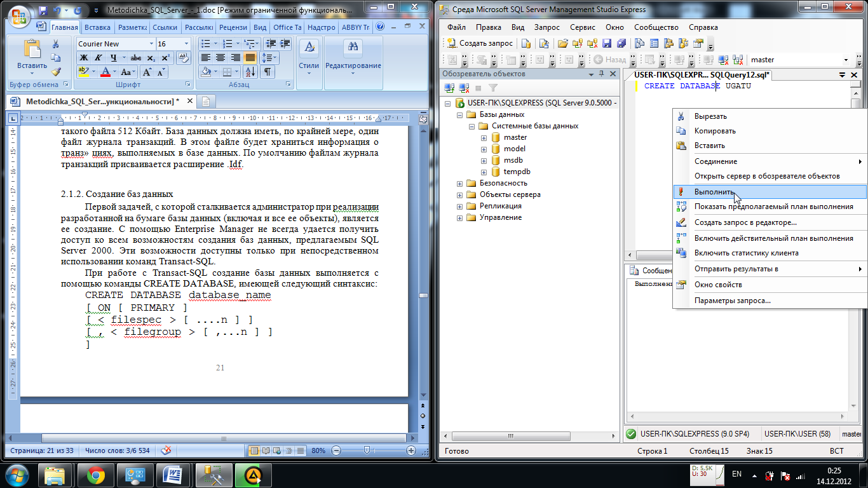Image resolution: width=868 pixels, height=488 pixels.
Task: Expand the Управление tree node
Action: [x=459, y=217]
